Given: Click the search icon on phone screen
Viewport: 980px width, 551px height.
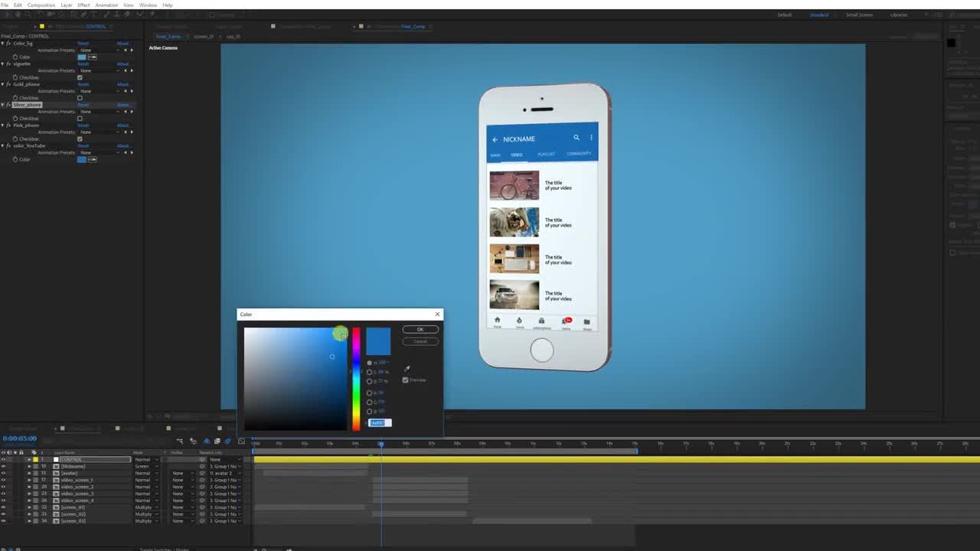Looking at the screenshot, I should (x=577, y=138).
